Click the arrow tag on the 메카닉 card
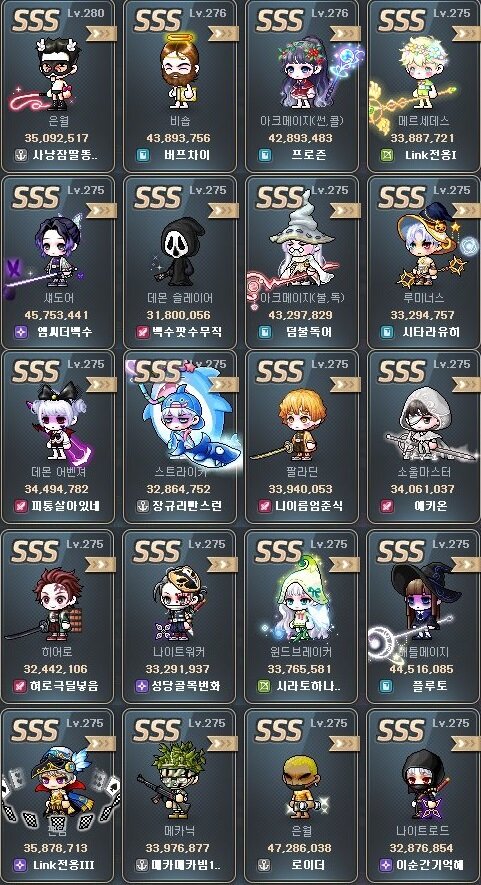Image resolution: width=481 pixels, height=885 pixels. [x=223, y=743]
